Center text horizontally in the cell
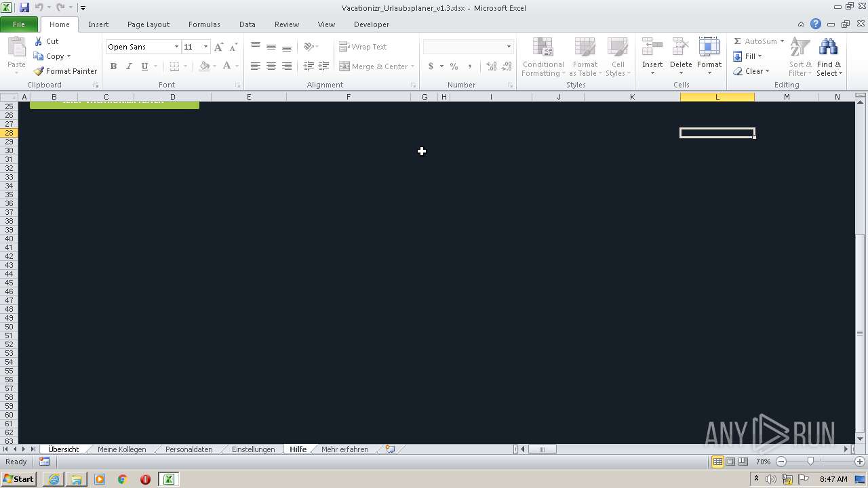Viewport: 868px width, 488px height. pos(271,66)
